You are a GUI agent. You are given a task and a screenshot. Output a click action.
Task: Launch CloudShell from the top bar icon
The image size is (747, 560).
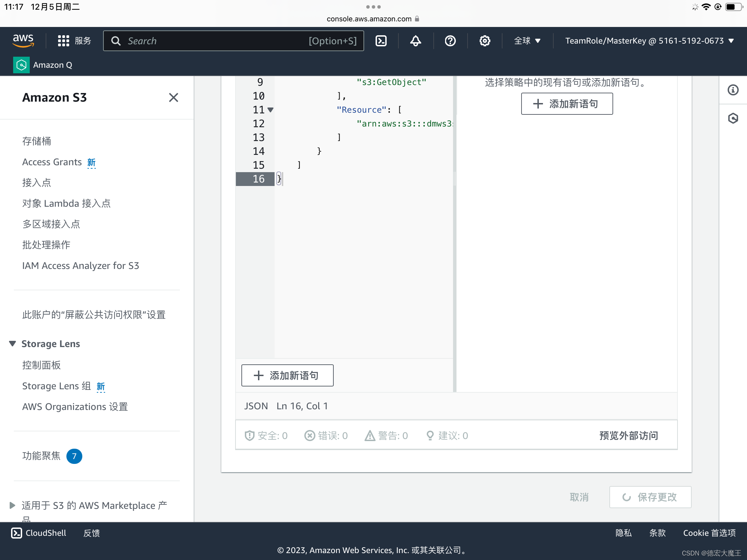pos(381,41)
